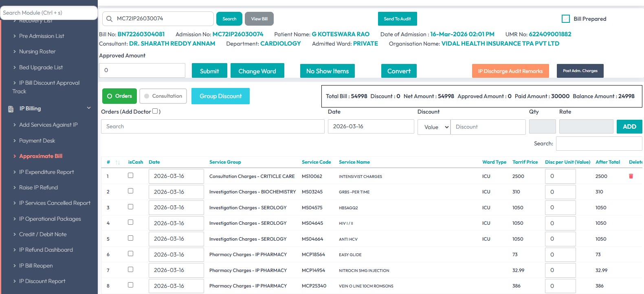
Task: Click Post Adm. Charges button
Action: click(580, 71)
